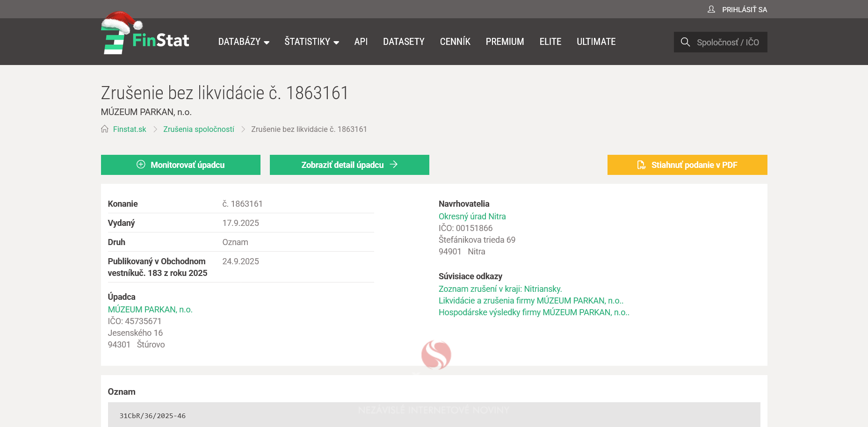The height and width of the screenshot is (427, 868).
Task: Open the API menu item
Action: tap(361, 42)
